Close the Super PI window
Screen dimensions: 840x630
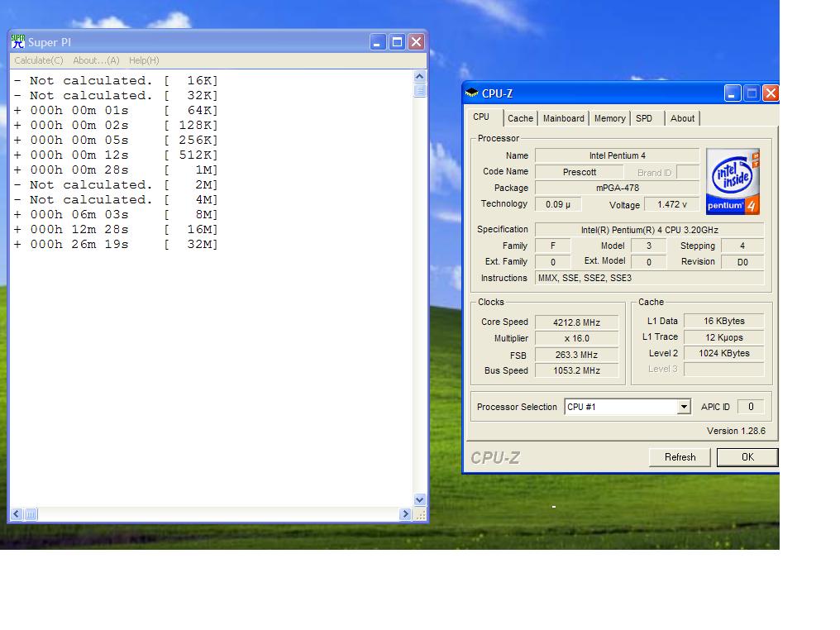tap(416, 42)
